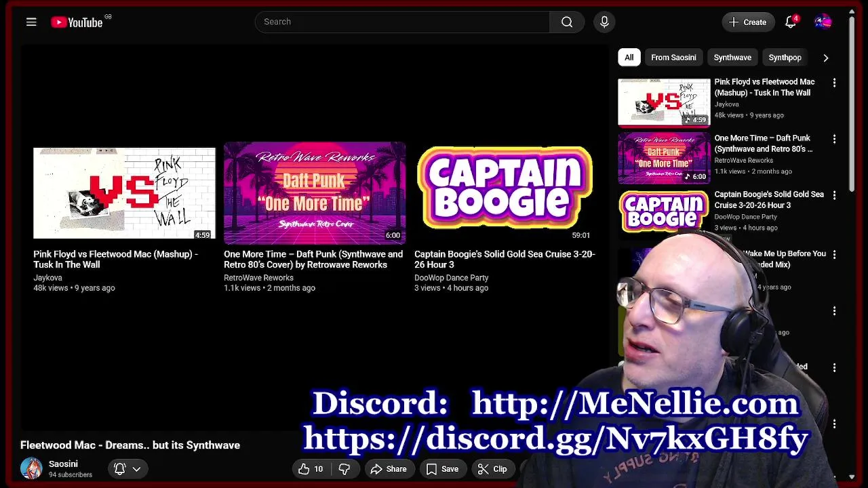This screenshot has height=488, width=868.
Task: Open sidebar title Captain Boogie's Solid Gold Sea Cruise
Action: click(769, 200)
